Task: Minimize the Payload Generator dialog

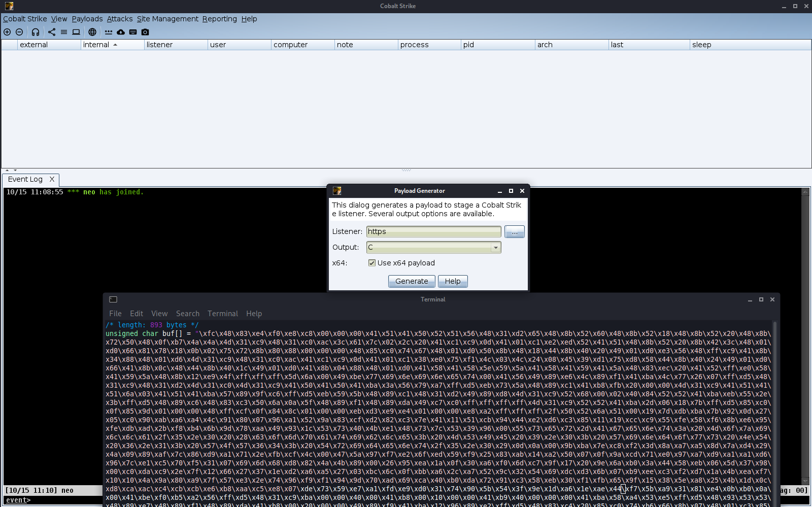Action: point(500,191)
